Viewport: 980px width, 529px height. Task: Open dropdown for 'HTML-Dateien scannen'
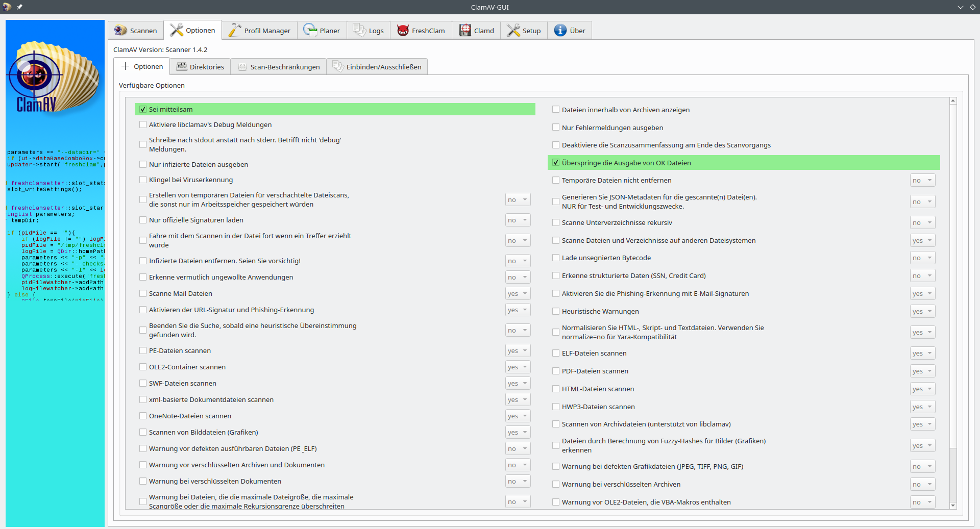click(x=922, y=389)
